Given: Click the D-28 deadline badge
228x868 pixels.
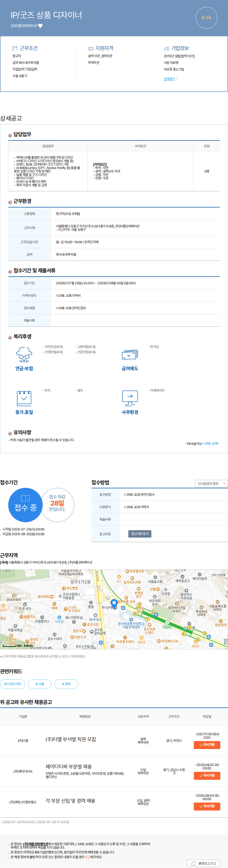Looking at the screenshot, I should (207, 17).
